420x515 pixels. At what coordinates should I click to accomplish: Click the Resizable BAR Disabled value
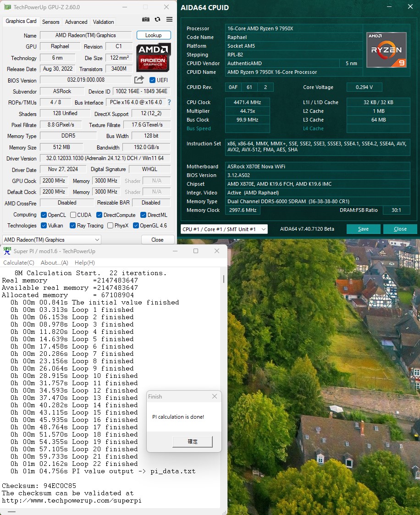tap(151, 203)
